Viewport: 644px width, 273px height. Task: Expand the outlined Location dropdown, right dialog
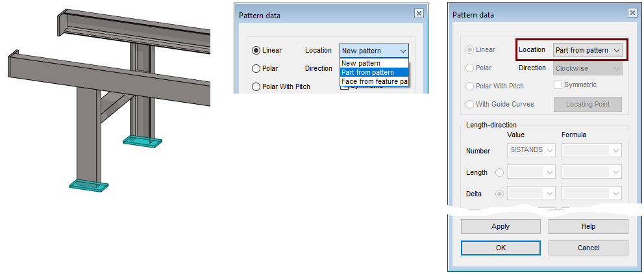point(588,50)
